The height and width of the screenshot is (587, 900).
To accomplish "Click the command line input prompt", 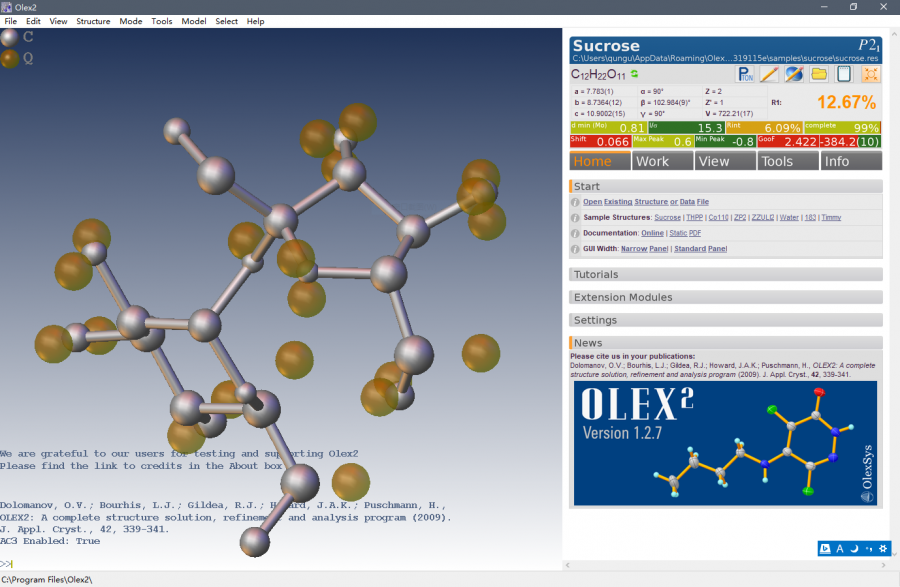I will (x=7, y=564).
